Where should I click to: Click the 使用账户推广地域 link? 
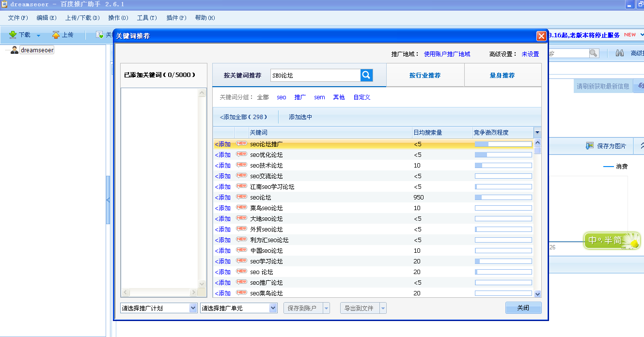click(447, 54)
